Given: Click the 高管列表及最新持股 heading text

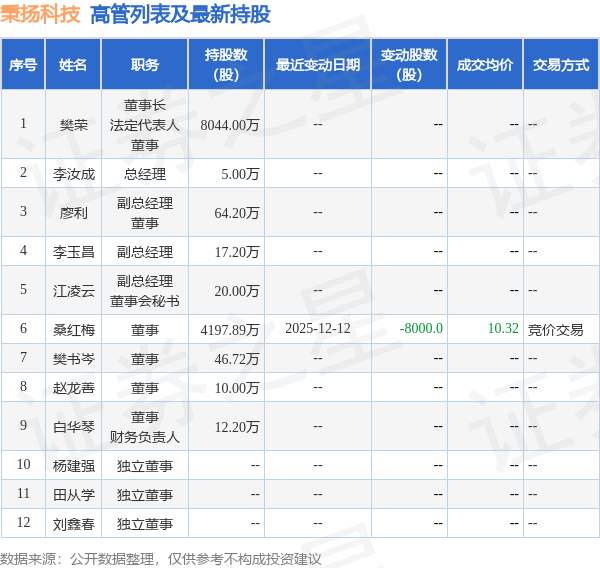Looking at the screenshot, I should [180, 14].
